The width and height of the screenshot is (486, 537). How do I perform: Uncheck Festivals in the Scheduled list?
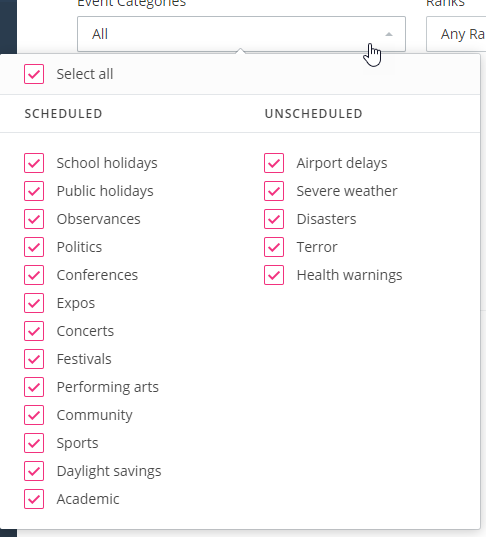coord(34,359)
